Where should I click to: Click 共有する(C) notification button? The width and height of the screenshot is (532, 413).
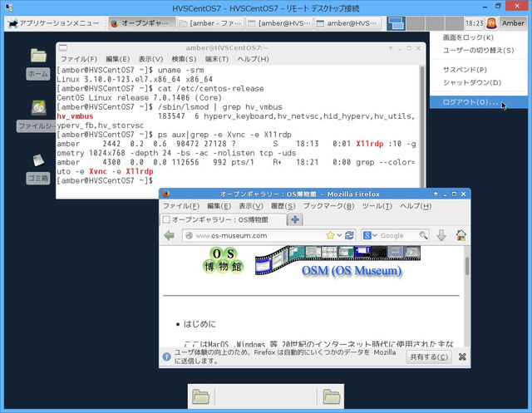tap(429, 356)
